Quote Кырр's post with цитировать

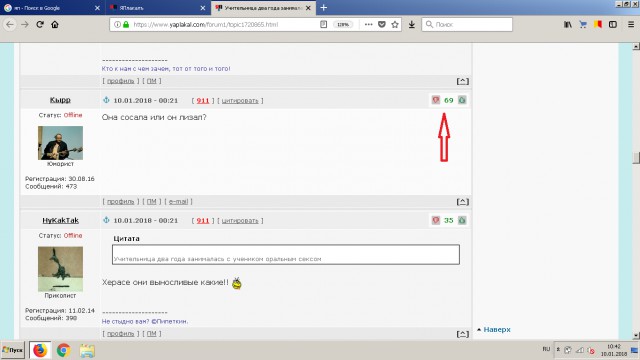(x=240, y=100)
